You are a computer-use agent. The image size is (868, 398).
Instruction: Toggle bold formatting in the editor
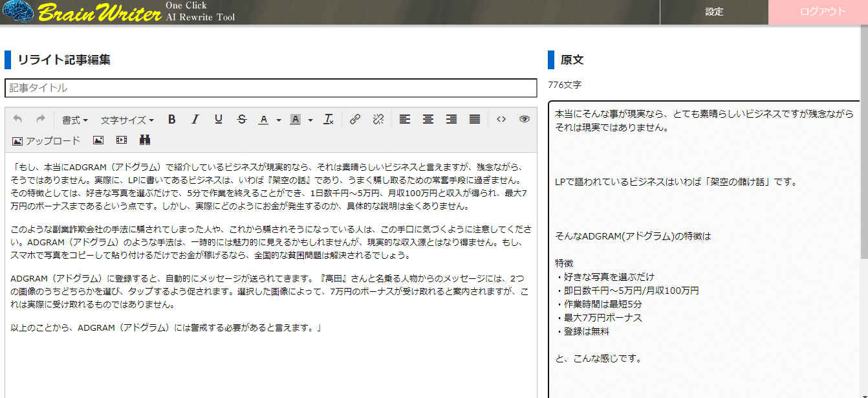click(x=172, y=120)
